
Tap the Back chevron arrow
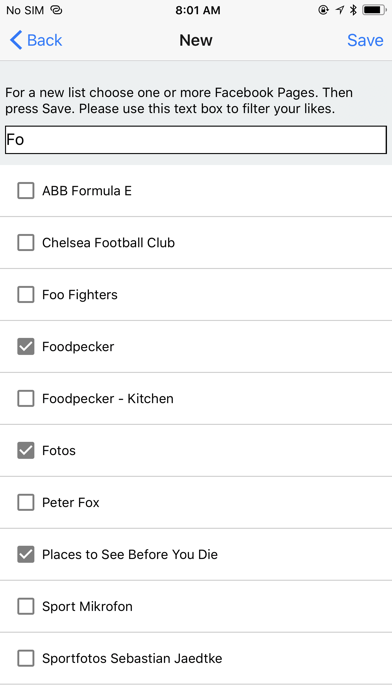point(16,40)
